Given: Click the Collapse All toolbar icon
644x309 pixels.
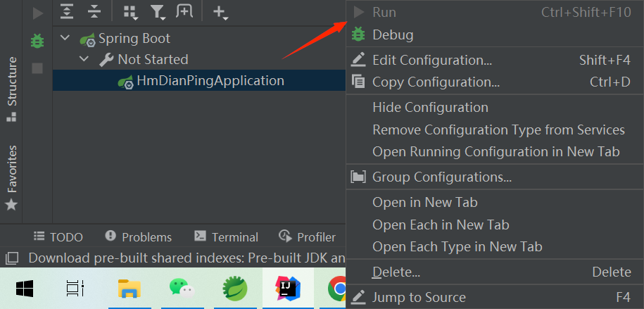Looking at the screenshot, I should point(94,12).
